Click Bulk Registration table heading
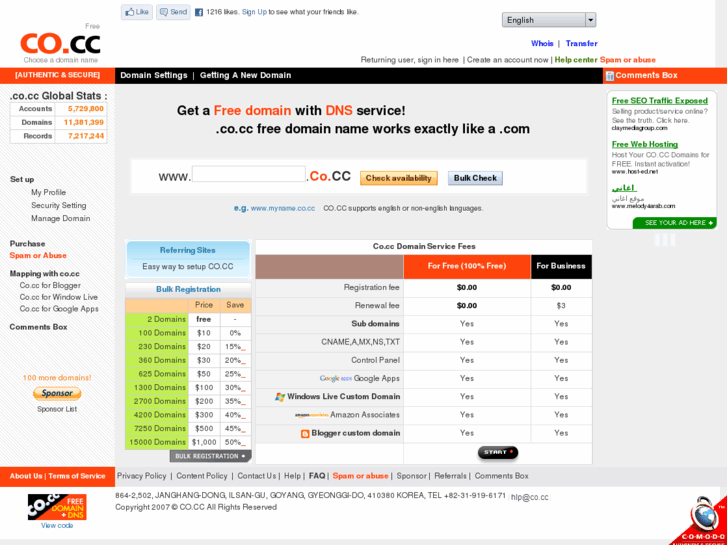 188,289
